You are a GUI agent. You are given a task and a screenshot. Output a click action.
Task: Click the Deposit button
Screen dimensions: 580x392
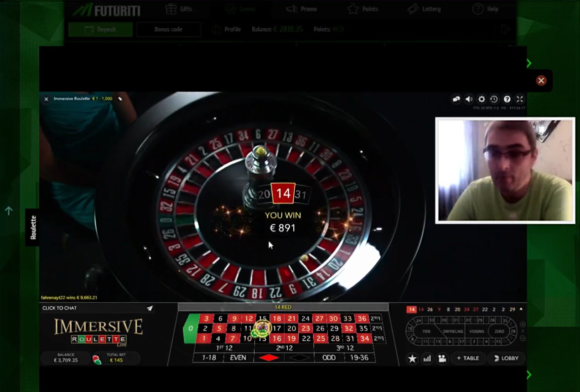100,30
